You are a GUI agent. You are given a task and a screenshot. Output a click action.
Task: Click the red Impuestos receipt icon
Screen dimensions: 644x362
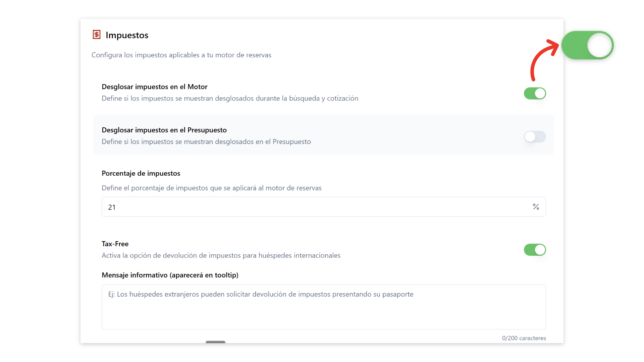(x=97, y=35)
